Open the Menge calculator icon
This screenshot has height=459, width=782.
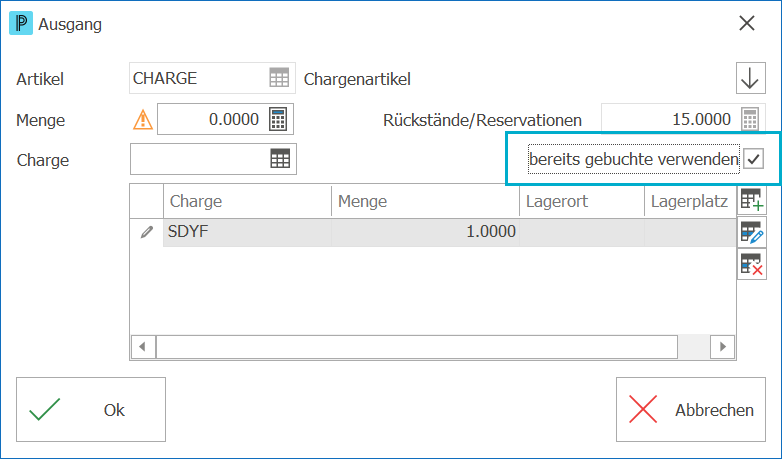(278, 119)
